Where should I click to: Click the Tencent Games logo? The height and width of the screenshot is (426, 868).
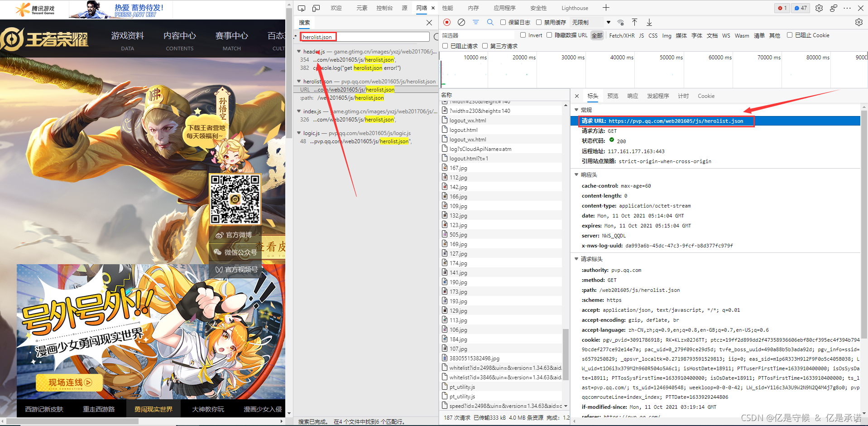(x=35, y=9)
